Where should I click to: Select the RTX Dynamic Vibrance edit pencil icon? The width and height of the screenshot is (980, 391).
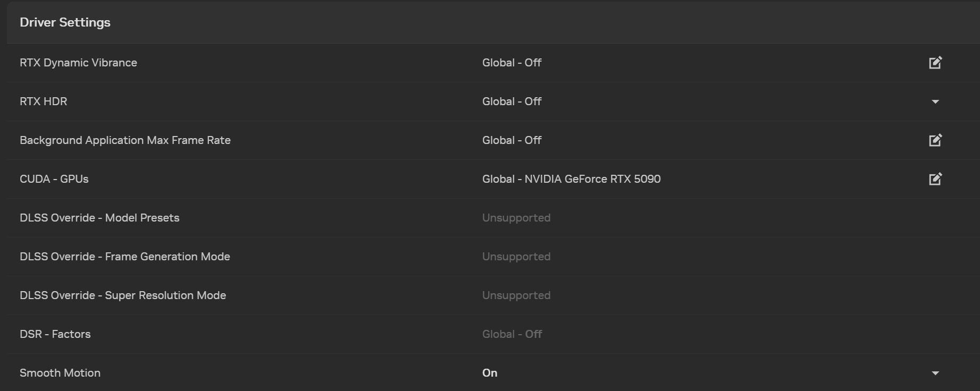pyautogui.click(x=935, y=62)
